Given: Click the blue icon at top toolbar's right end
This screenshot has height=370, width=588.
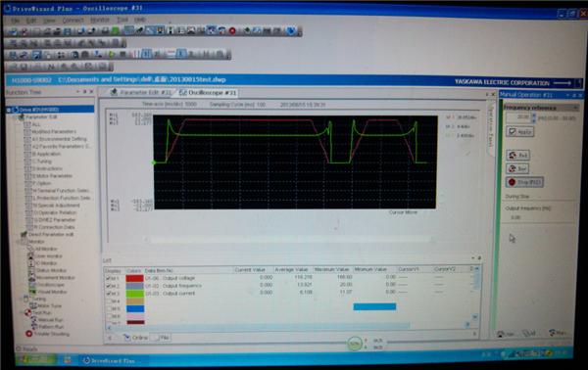Looking at the screenshot, I should [291, 30].
